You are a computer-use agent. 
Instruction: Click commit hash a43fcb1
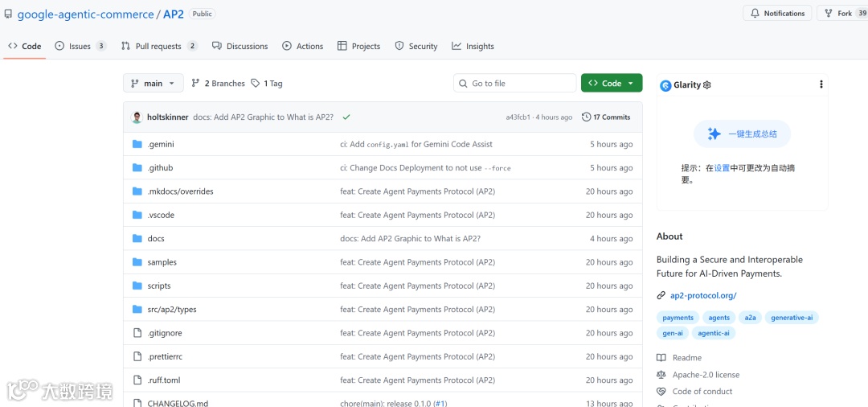pos(518,117)
